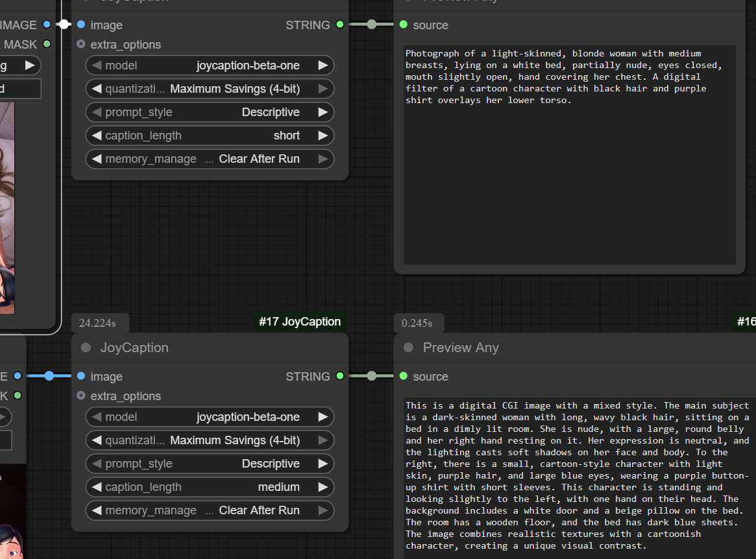Screen dimensions: 756x559
Task: Click the link midpoint dot between upper STRING and source
Action: coord(371,25)
